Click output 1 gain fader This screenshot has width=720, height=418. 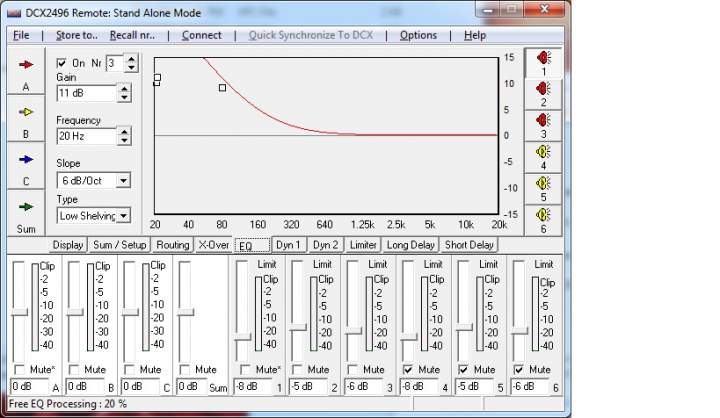coord(243,337)
